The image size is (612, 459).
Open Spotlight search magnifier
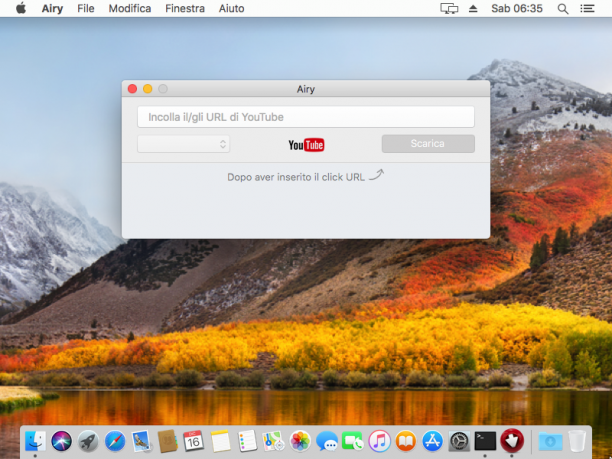[x=562, y=9]
